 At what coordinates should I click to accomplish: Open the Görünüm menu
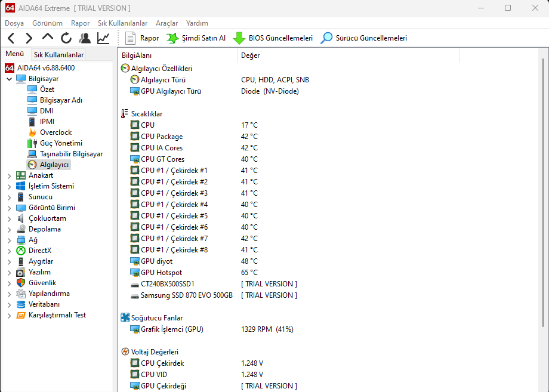pyautogui.click(x=47, y=23)
